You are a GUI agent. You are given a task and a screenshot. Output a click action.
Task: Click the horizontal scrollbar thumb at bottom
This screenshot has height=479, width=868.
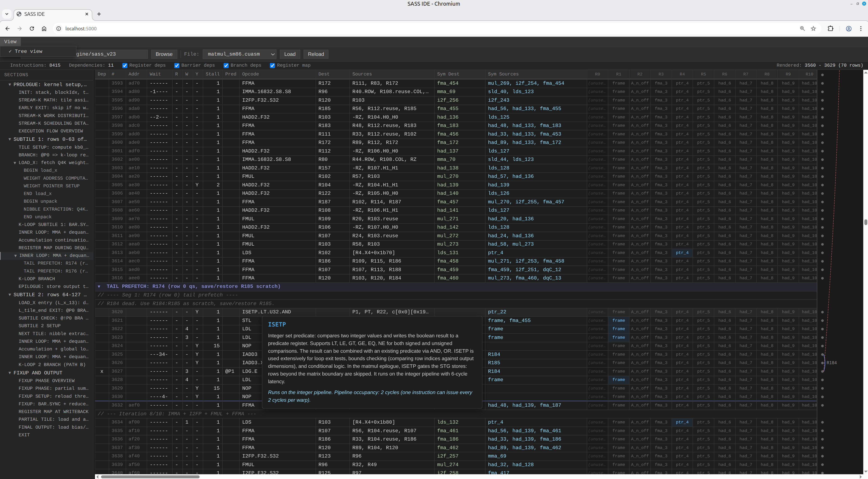(150, 477)
